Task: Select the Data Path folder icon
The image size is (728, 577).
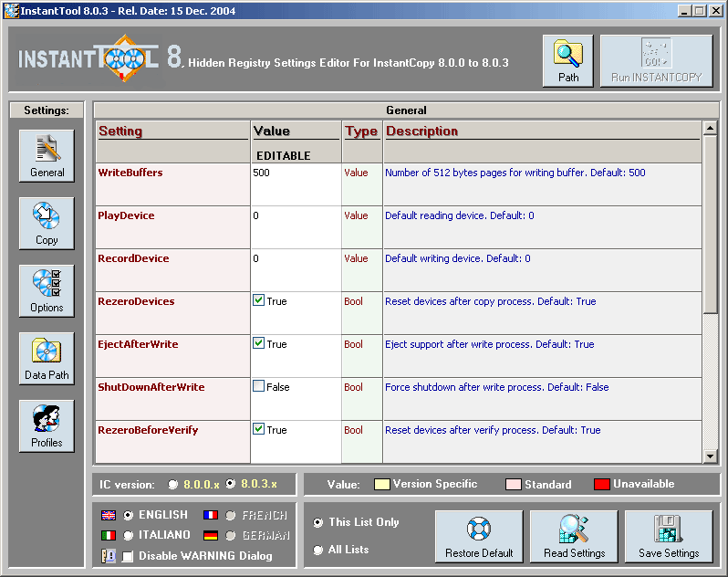Action: click(47, 358)
